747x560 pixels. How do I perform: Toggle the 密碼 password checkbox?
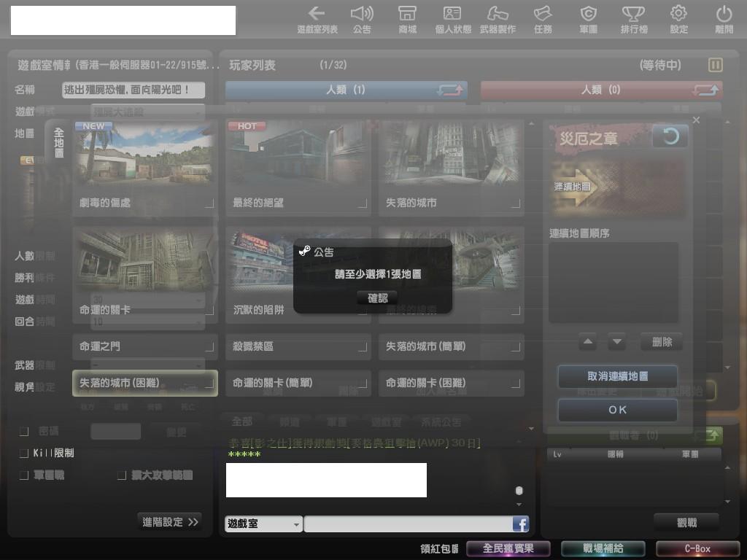tap(24, 432)
